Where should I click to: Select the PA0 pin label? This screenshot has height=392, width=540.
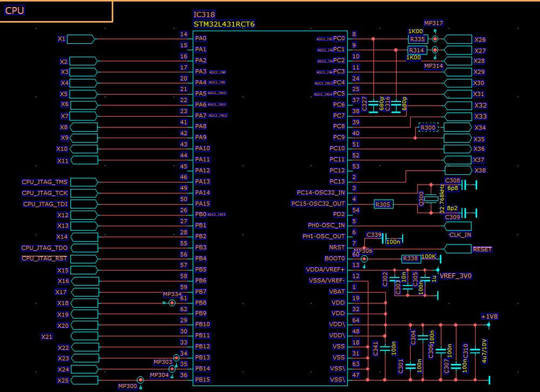coord(201,38)
